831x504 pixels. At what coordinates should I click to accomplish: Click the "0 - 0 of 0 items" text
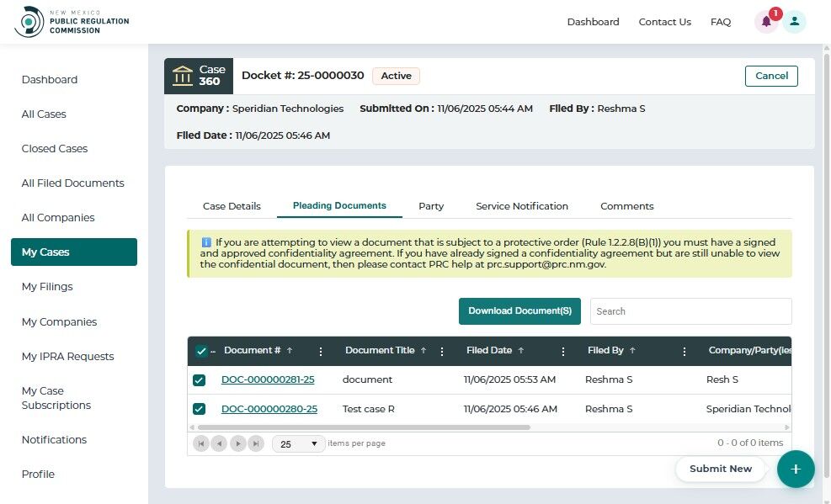click(x=750, y=443)
